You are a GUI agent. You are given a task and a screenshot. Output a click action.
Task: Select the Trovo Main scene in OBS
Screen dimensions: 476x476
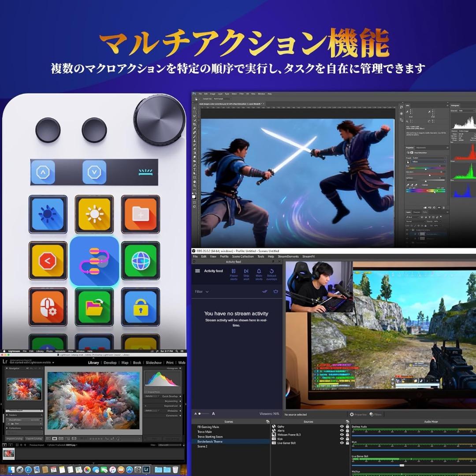pos(205,431)
